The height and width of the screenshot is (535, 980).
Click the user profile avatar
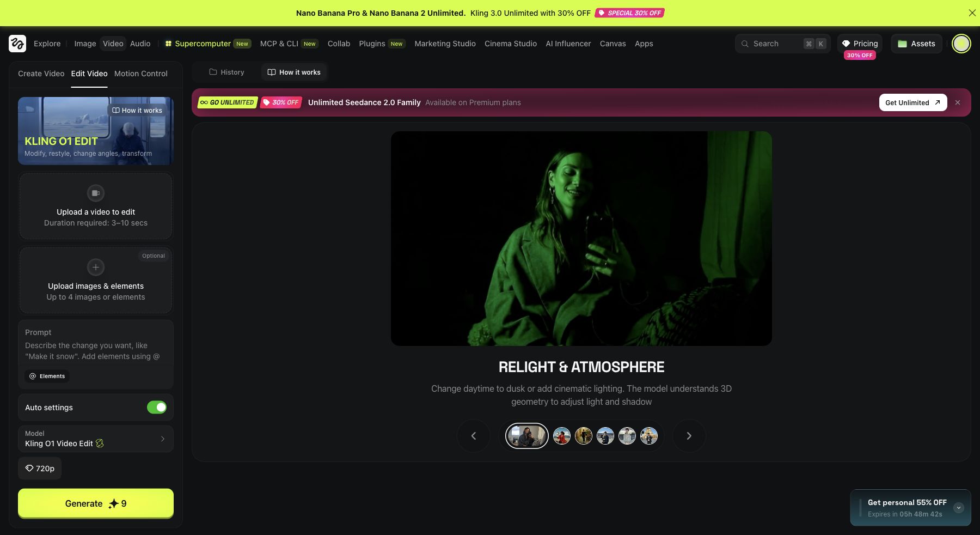(x=961, y=44)
